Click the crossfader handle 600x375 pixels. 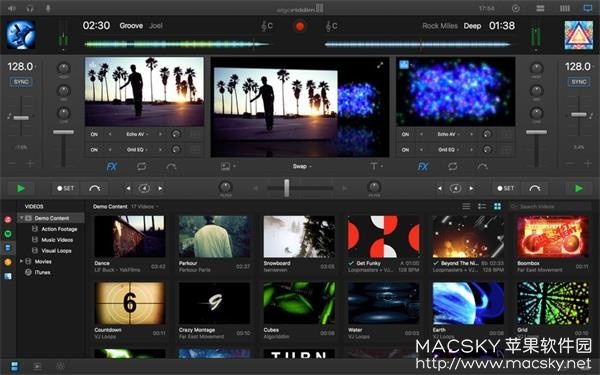pos(287,188)
